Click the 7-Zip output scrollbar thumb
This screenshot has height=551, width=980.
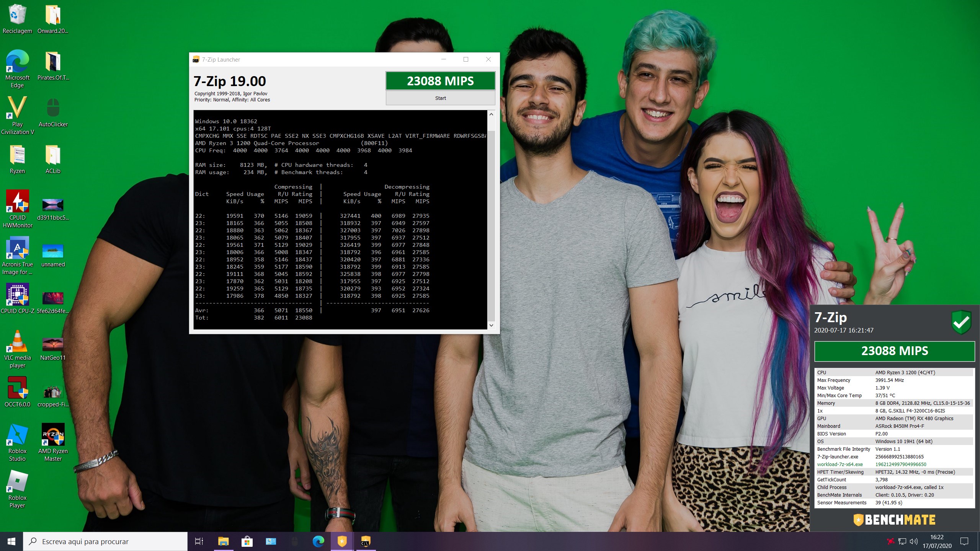(x=491, y=226)
